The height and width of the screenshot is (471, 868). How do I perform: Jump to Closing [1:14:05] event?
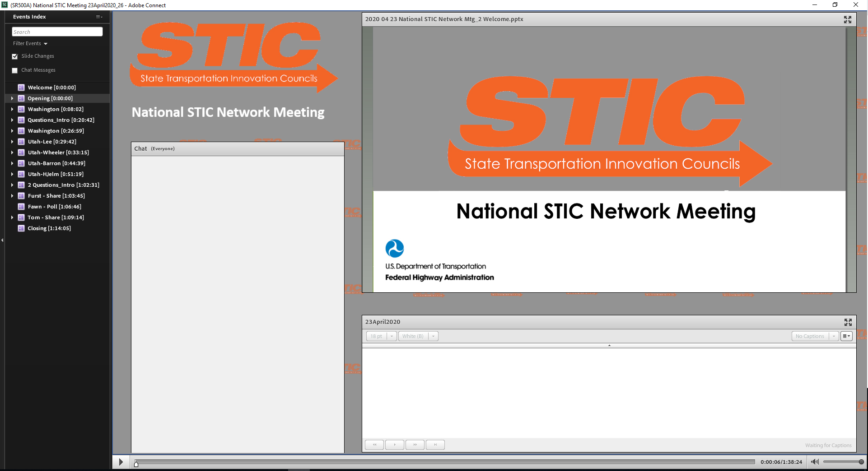click(x=49, y=228)
